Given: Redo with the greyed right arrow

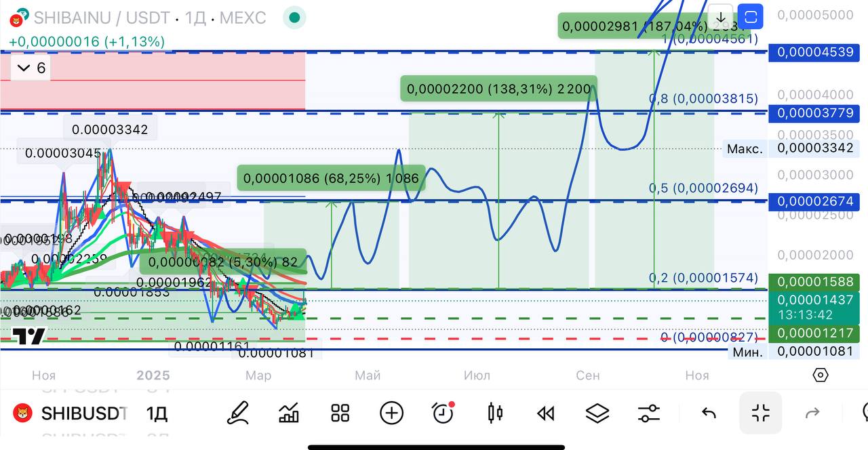Looking at the screenshot, I should point(812,413).
